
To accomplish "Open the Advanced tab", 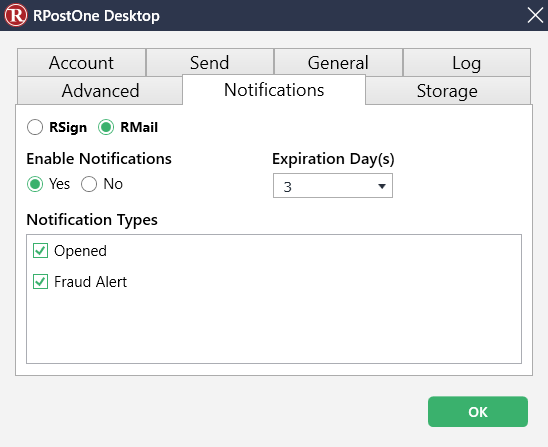I will (x=100, y=91).
